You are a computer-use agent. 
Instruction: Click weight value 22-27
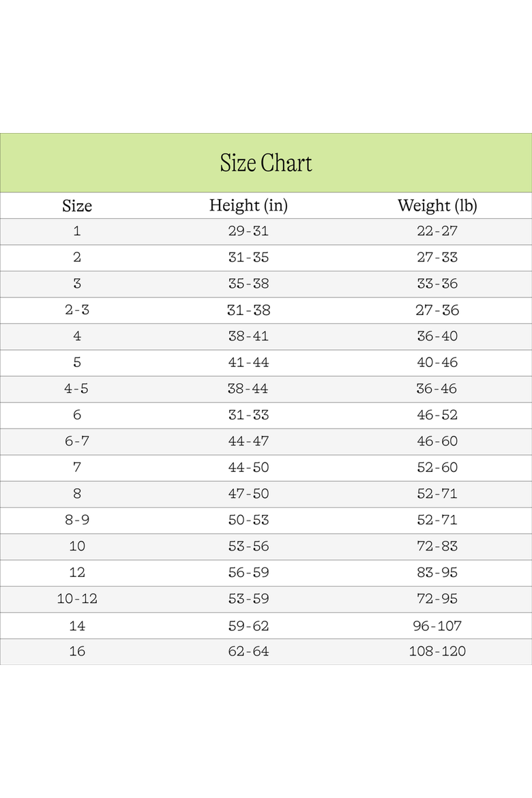tap(437, 231)
